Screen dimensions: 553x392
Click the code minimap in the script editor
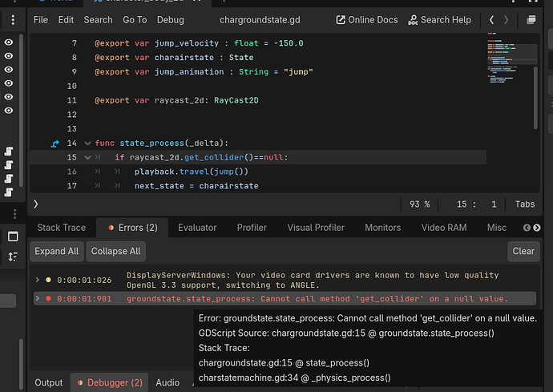click(x=512, y=59)
